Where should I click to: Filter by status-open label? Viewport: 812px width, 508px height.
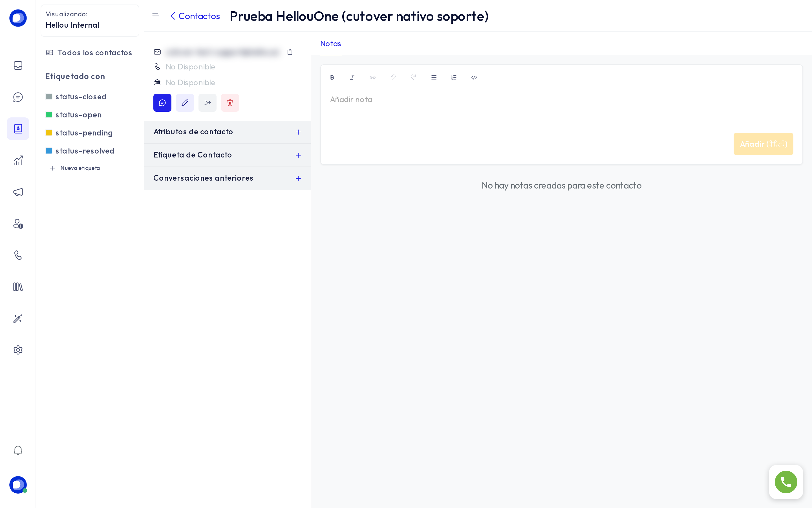click(74, 115)
